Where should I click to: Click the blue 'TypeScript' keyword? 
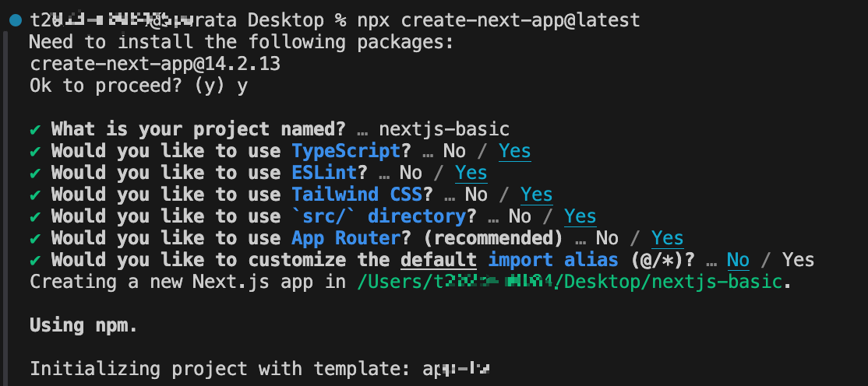click(x=346, y=151)
